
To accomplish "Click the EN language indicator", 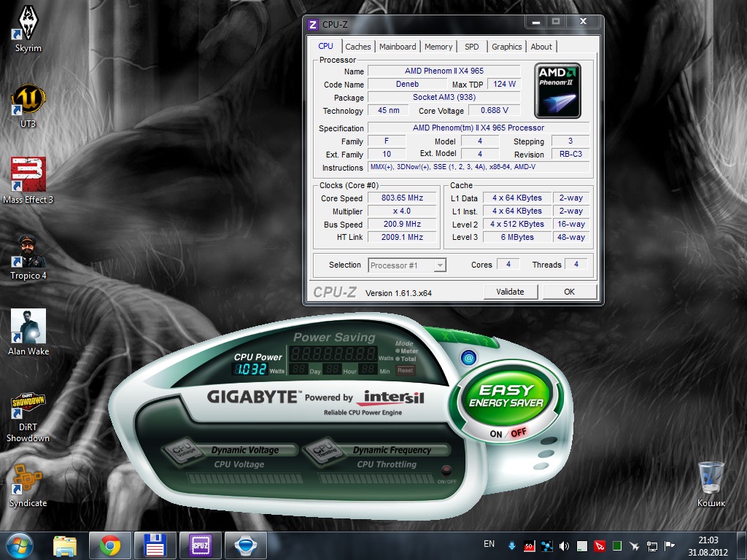I will point(489,544).
